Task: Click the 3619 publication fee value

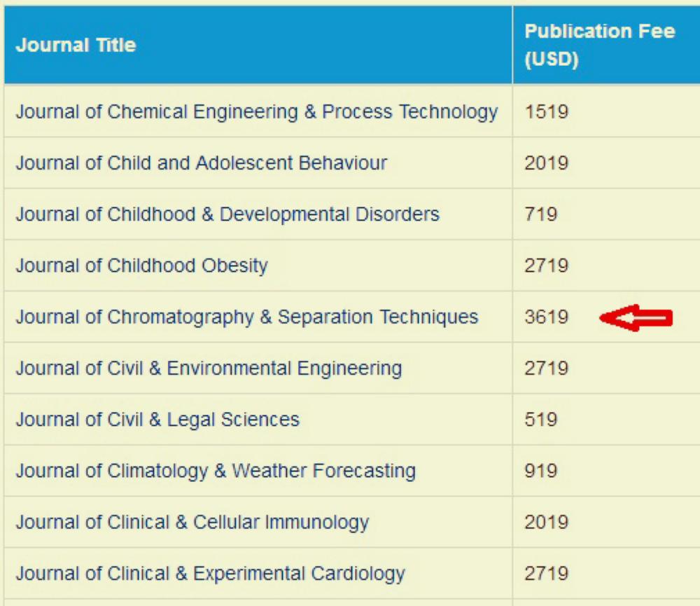Action: tap(546, 317)
